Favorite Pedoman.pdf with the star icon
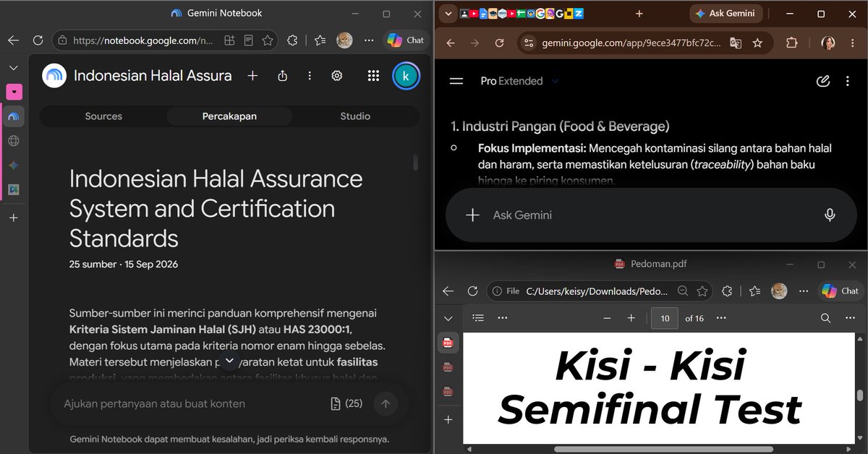This screenshot has width=868, height=454. pyautogui.click(x=702, y=291)
